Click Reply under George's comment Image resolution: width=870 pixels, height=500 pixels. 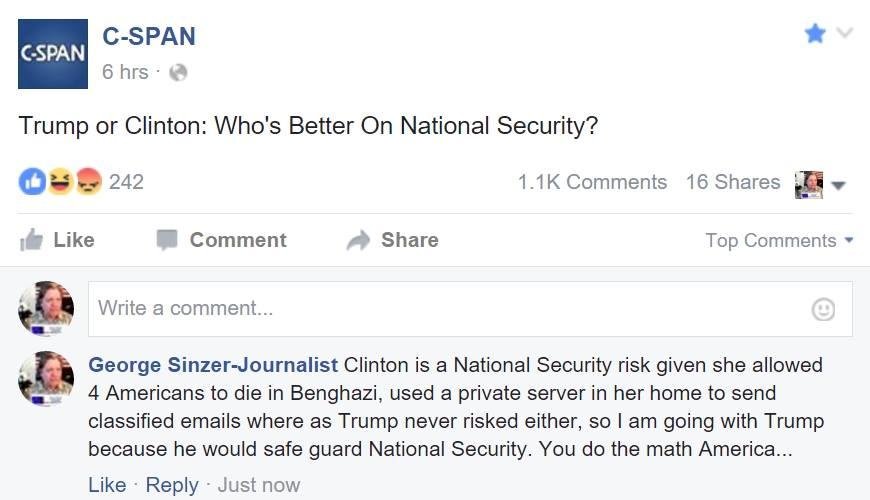(x=172, y=485)
